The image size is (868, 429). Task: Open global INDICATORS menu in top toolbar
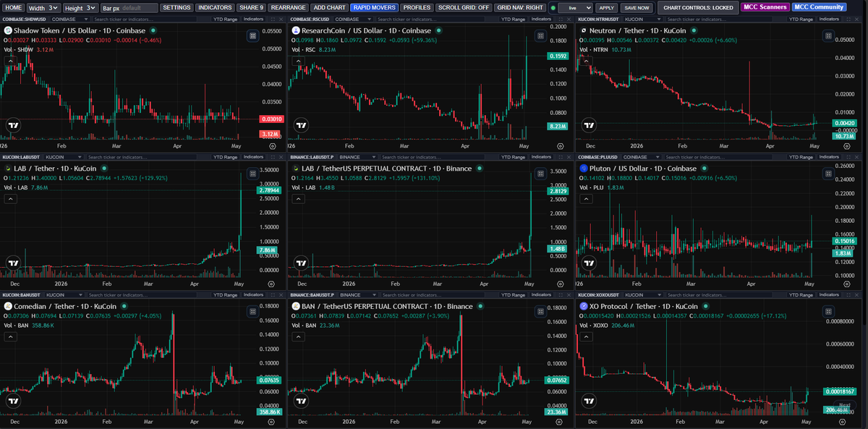[x=215, y=7]
